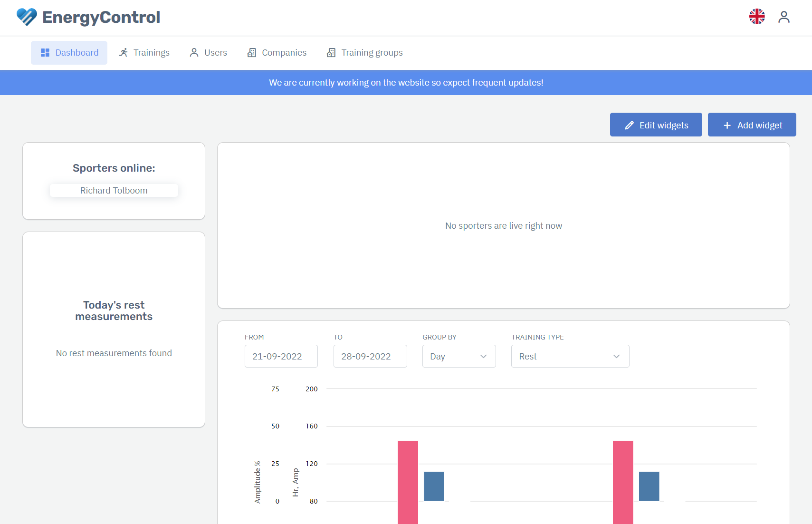Click the plus icon on Add widget

tap(727, 125)
